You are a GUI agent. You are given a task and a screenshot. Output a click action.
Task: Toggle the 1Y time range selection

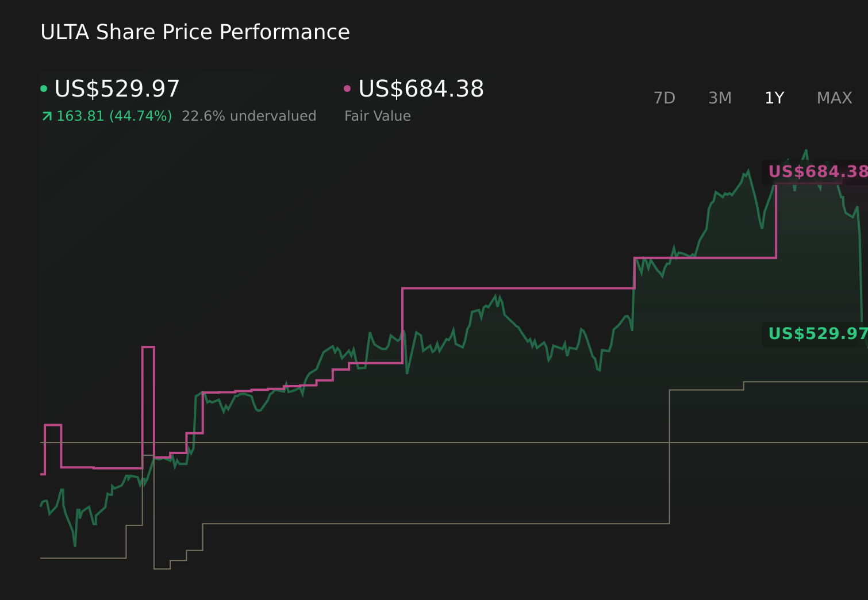[774, 98]
